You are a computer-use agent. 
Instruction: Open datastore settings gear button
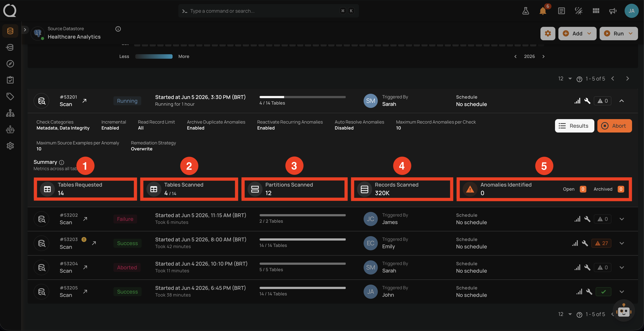coord(548,34)
